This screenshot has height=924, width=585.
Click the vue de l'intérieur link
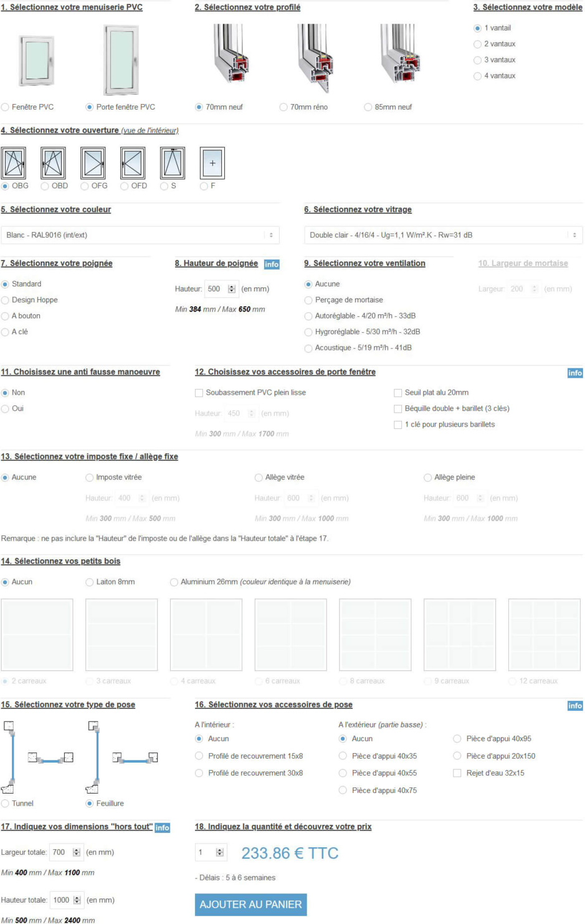[x=150, y=131]
